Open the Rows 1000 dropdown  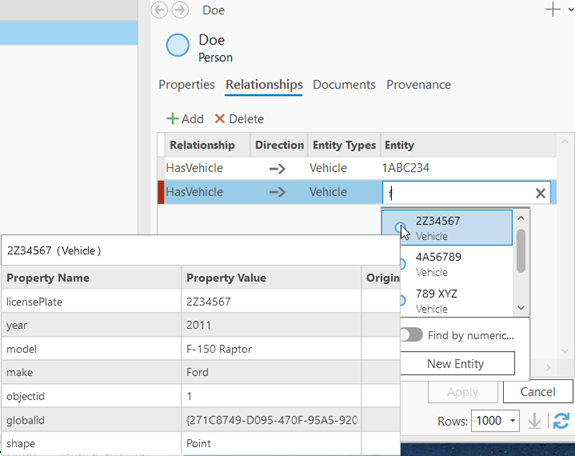tap(495, 420)
